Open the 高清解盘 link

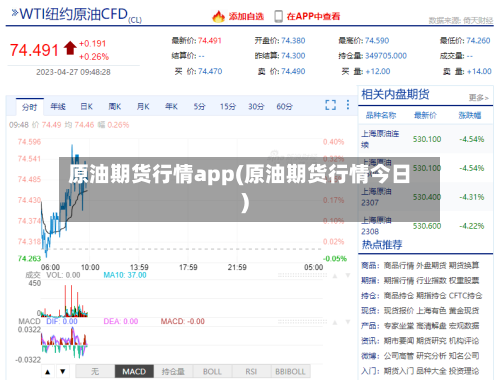click(431, 326)
